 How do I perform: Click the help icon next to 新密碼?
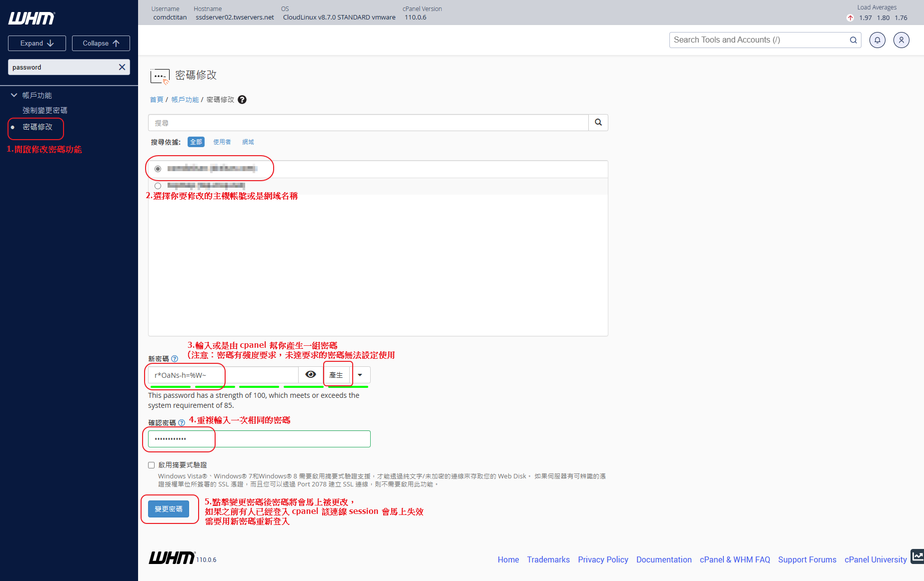point(175,359)
